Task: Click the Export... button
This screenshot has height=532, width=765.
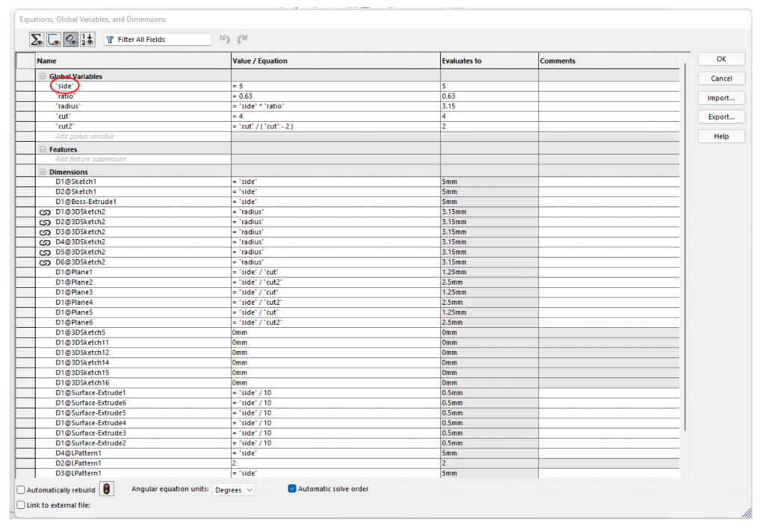Action: [x=721, y=117]
